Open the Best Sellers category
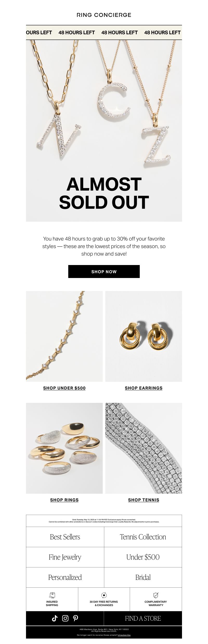Screen dimensions: 208x644 pos(65,537)
